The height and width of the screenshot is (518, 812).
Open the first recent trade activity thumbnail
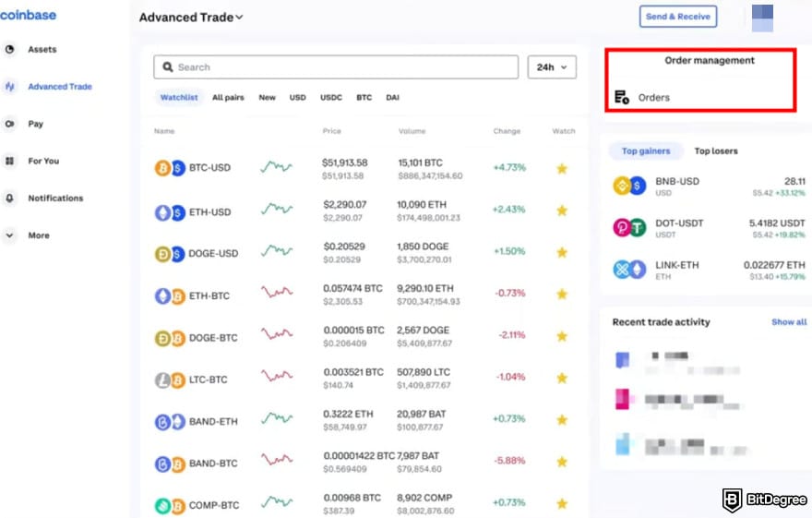(x=623, y=359)
